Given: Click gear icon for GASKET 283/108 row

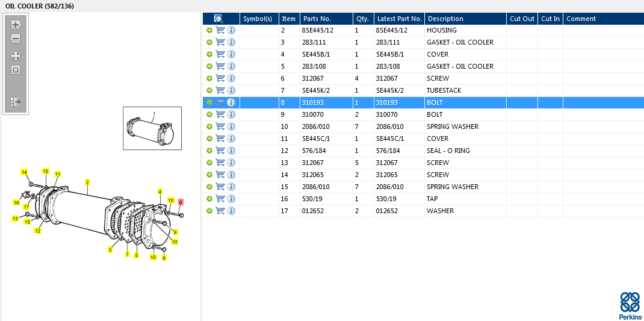Looking at the screenshot, I should click(x=209, y=66).
